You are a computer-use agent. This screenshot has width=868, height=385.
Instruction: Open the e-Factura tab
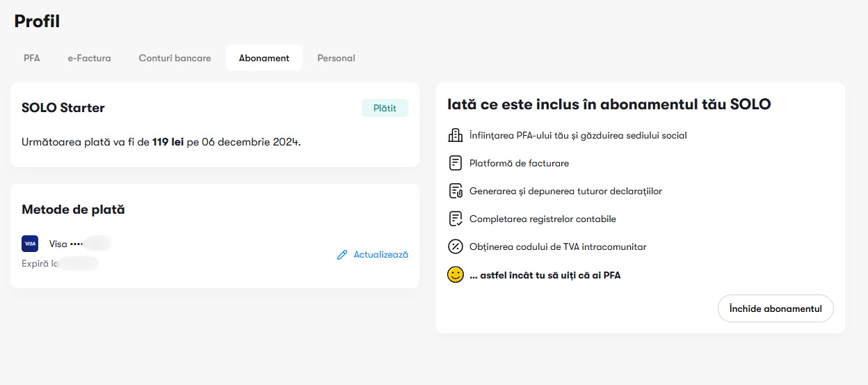(x=89, y=58)
